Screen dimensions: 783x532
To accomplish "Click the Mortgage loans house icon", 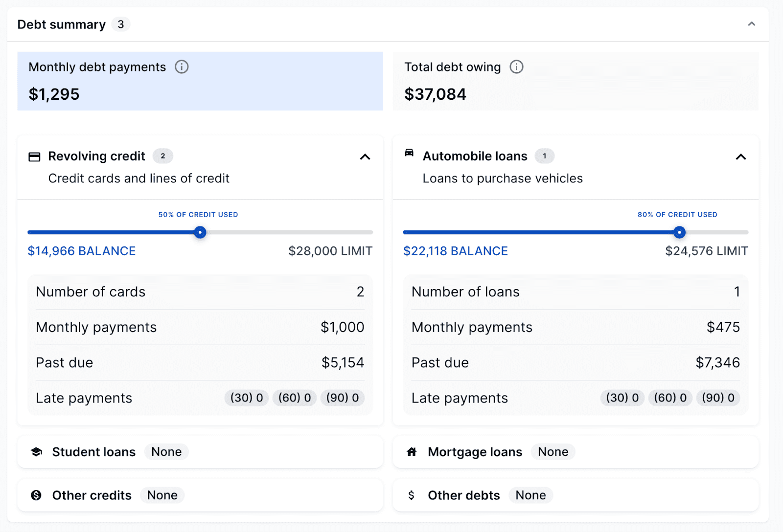I will click(x=412, y=452).
